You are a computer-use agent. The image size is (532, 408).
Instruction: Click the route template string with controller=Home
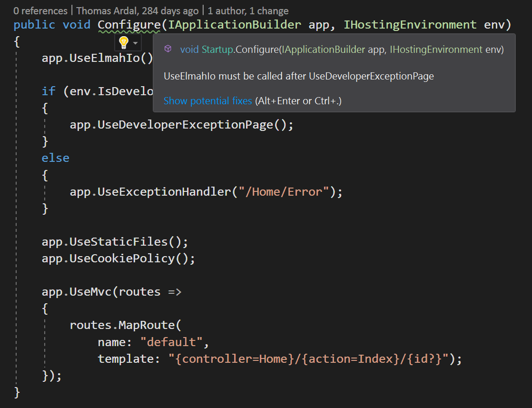[x=308, y=359]
